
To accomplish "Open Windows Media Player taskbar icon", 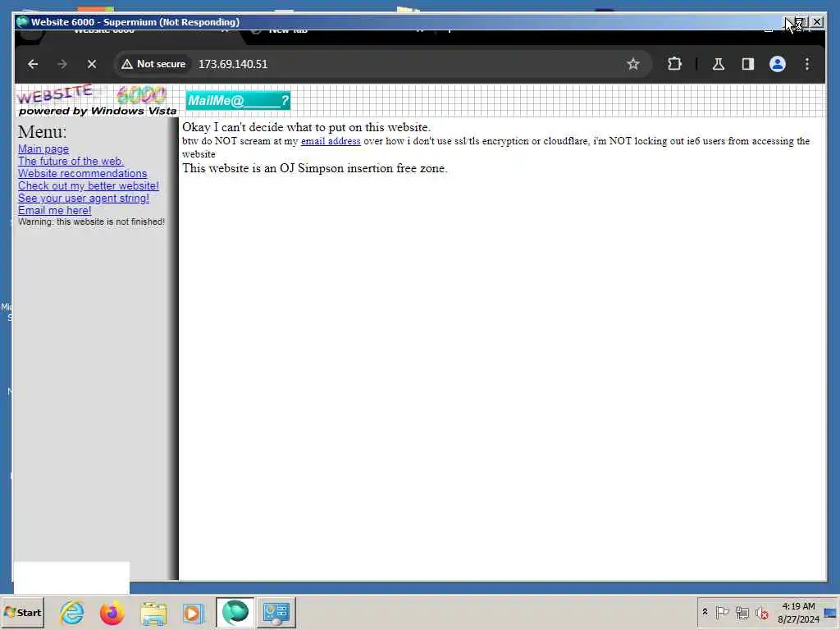I will pos(193,612).
